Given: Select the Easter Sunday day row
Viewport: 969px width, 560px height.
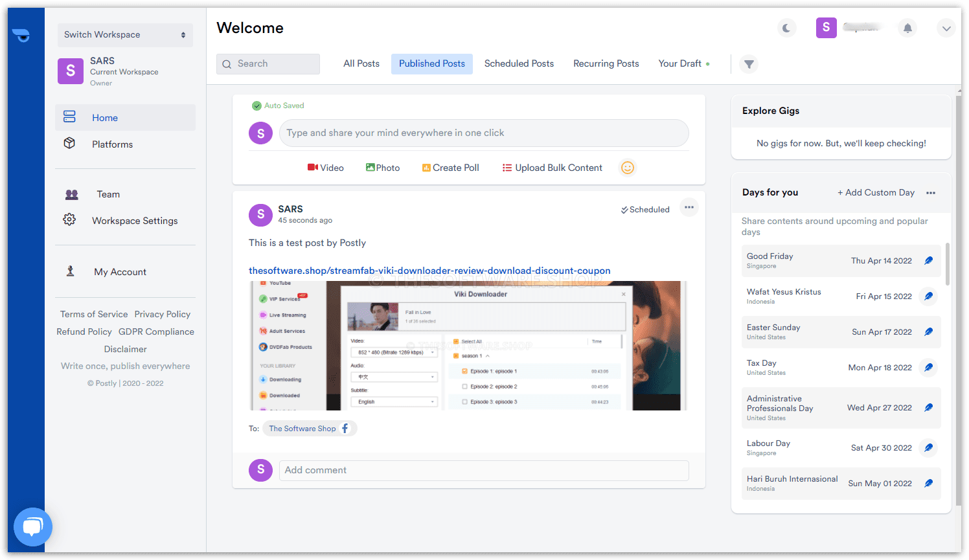Looking at the screenshot, I should [841, 332].
